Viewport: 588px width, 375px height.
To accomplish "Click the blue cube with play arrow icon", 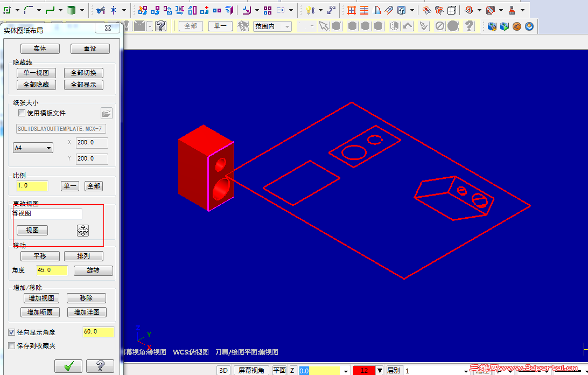I will [505, 26].
